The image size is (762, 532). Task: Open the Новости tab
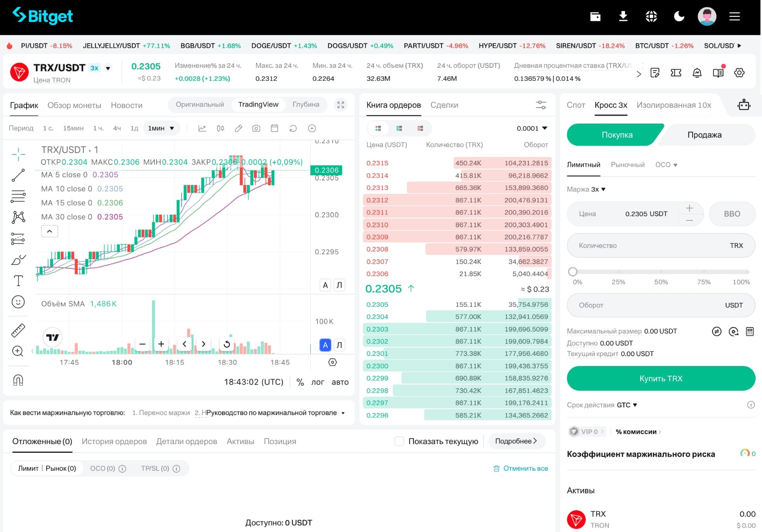(x=126, y=105)
